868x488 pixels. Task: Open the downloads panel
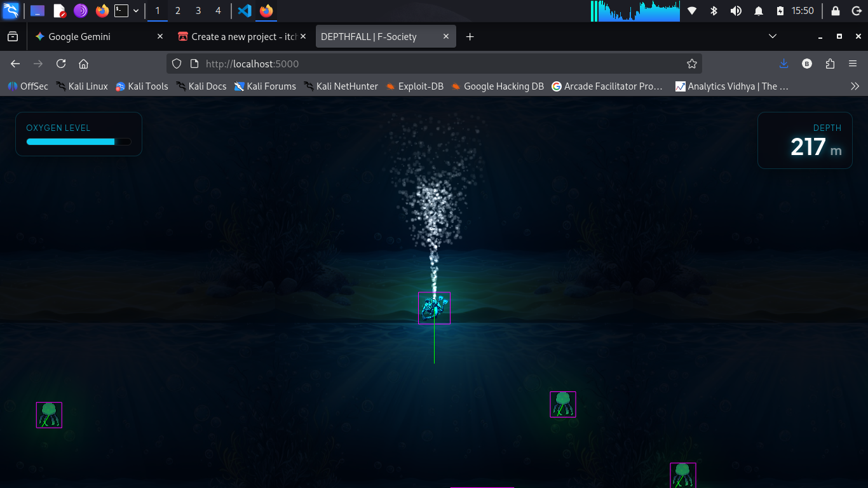pyautogui.click(x=784, y=64)
